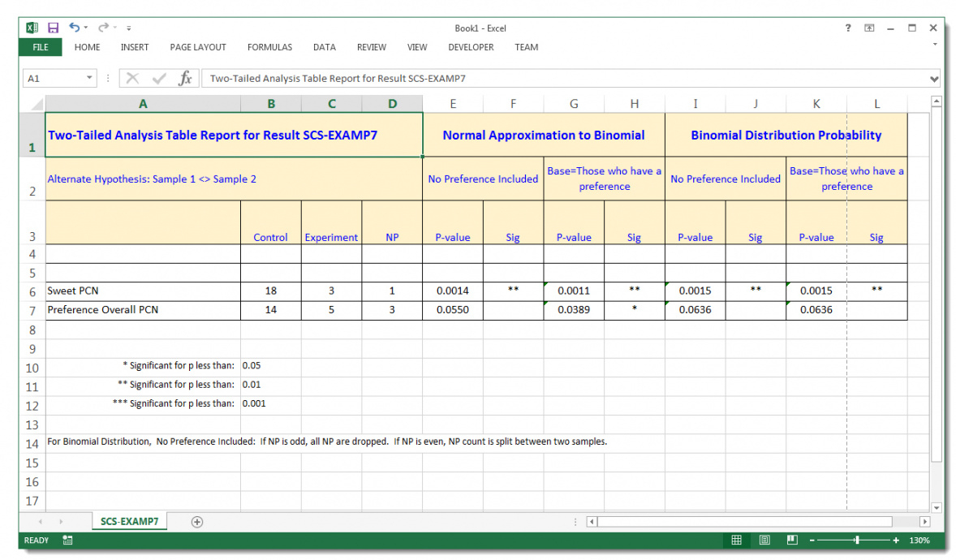The height and width of the screenshot is (560, 956).
Task: Open Excel Help question mark icon
Action: tap(848, 28)
